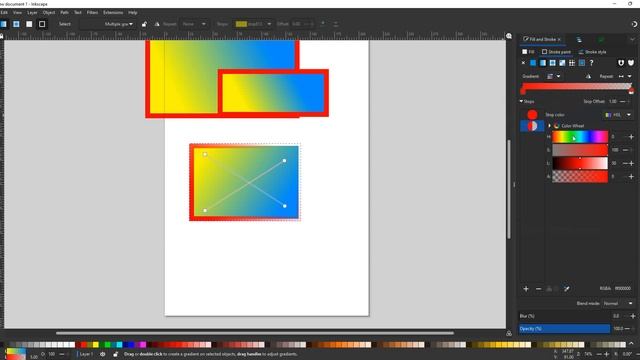Open toolbar Repeat None dropdown
The height and width of the screenshot is (360, 640).
pyautogui.click(x=194, y=24)
